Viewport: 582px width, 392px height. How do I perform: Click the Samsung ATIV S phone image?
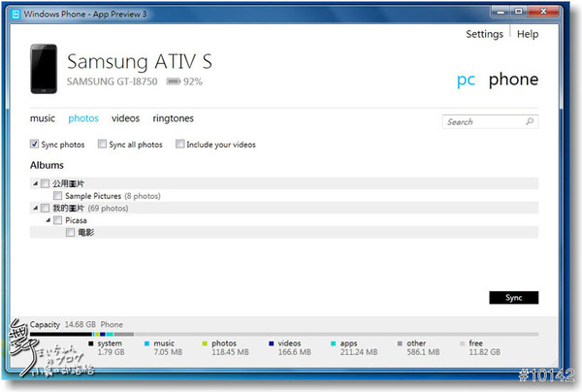(x=44, y=69)
